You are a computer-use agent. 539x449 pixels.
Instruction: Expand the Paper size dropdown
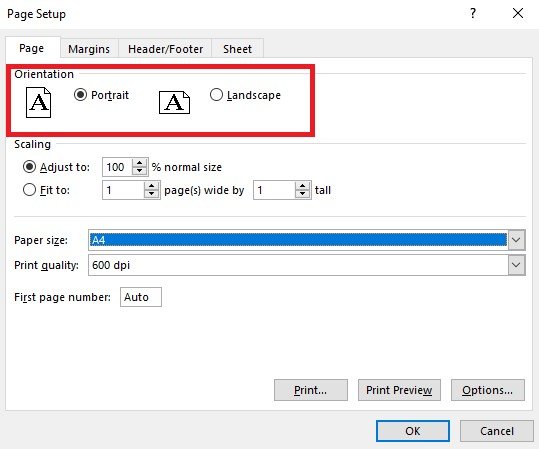[x=516, y=240]
